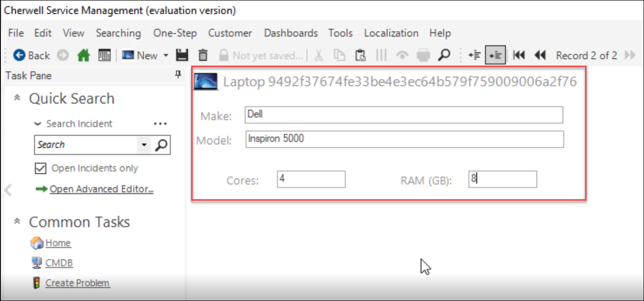Toggle the Open Incidents only checkbox
The width and height of the screenshot is (644, 301).
click(x=40, y=168)
